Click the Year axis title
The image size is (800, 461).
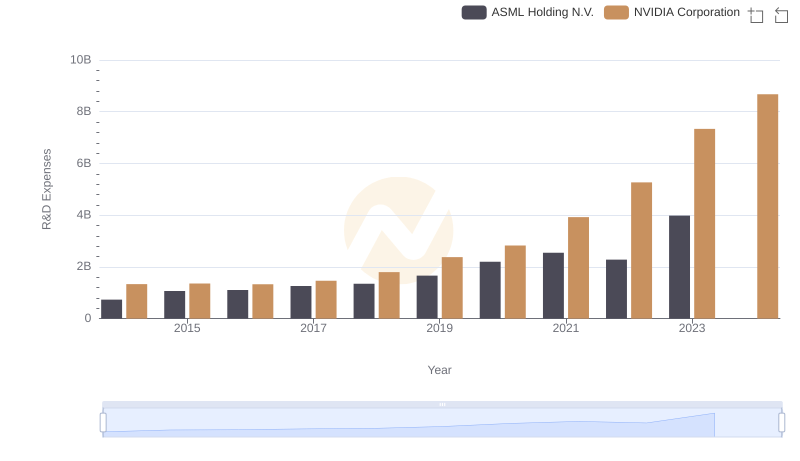click(439, 370)
